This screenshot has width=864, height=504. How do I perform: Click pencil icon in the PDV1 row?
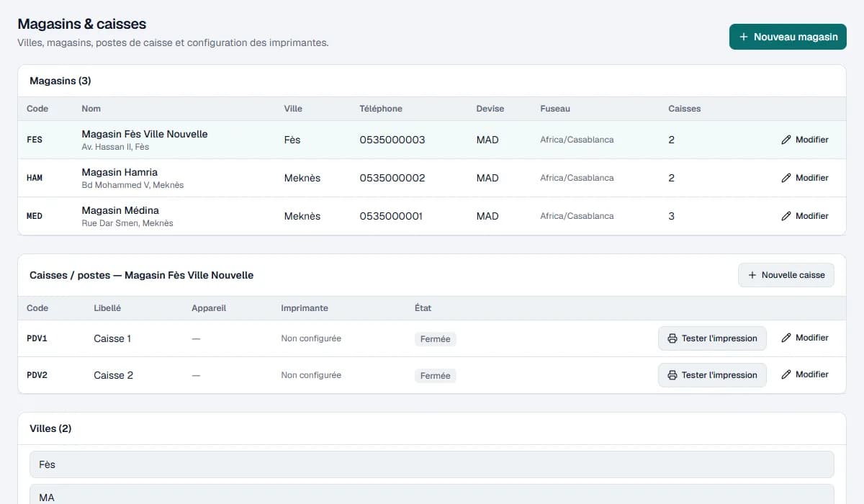[x=786, y=338]
